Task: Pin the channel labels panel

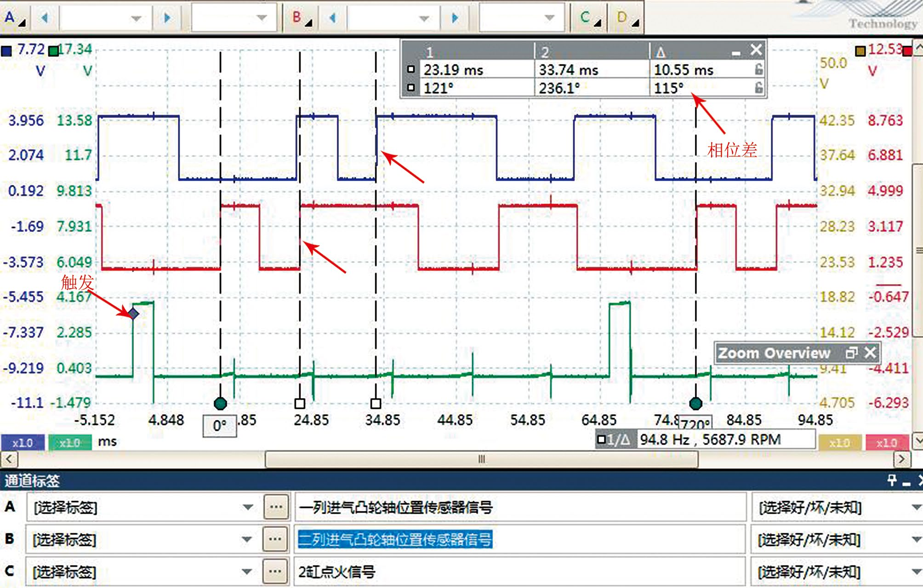Action: coord(892,480)
